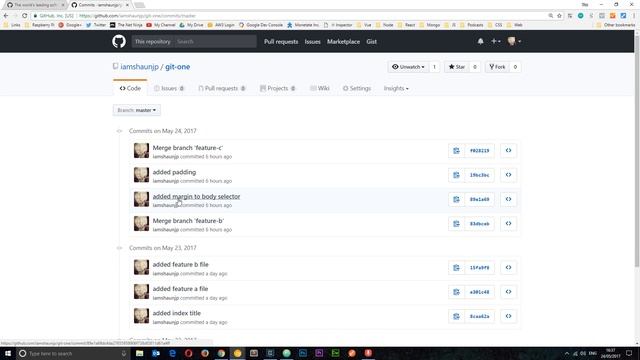This screenshot has width=640, height=360.
Task: Open Microsoft Edge from the taskbar
Action: [172, 353]
